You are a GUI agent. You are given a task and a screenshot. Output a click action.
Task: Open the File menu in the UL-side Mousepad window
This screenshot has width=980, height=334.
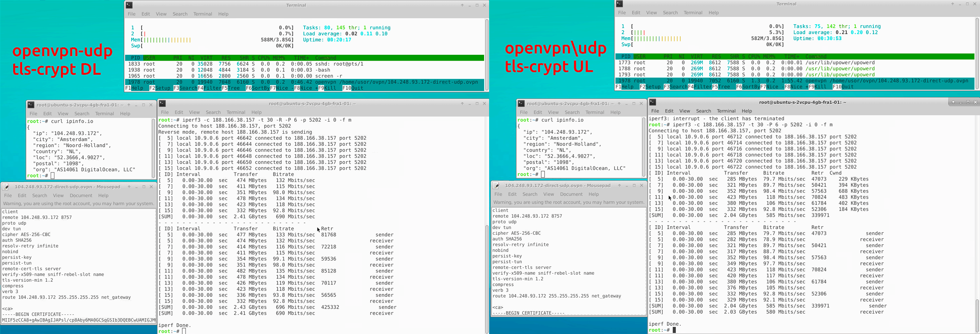point(498,194)
